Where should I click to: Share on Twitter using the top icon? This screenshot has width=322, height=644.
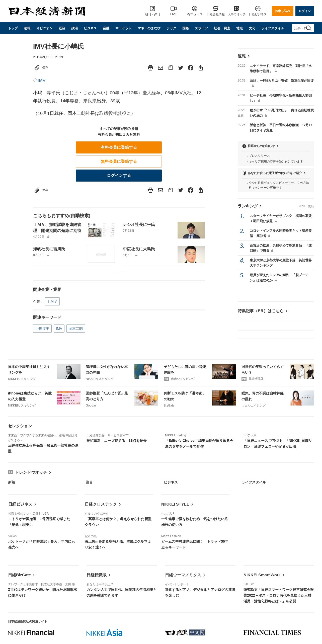coord(181,68)
